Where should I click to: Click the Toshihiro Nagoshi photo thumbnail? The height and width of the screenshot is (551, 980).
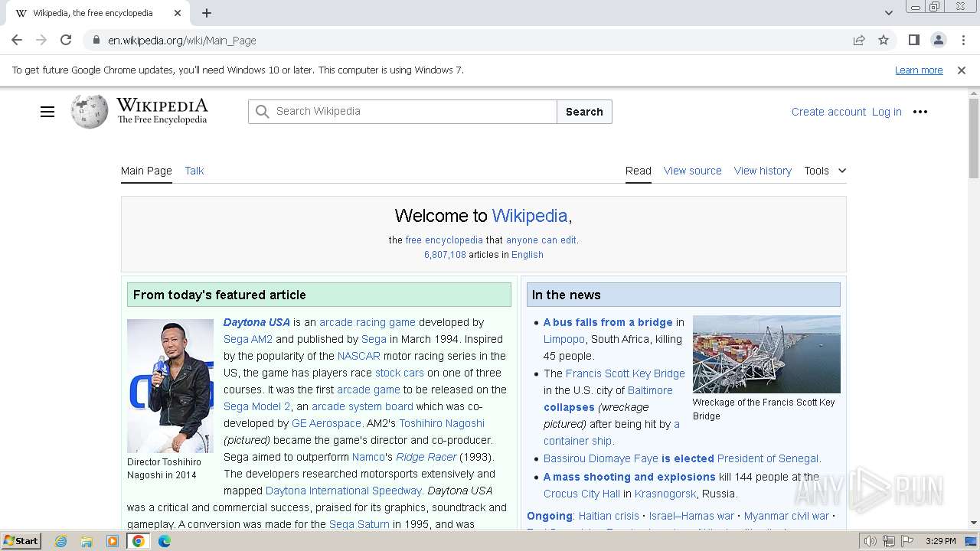tap(170, 386)
